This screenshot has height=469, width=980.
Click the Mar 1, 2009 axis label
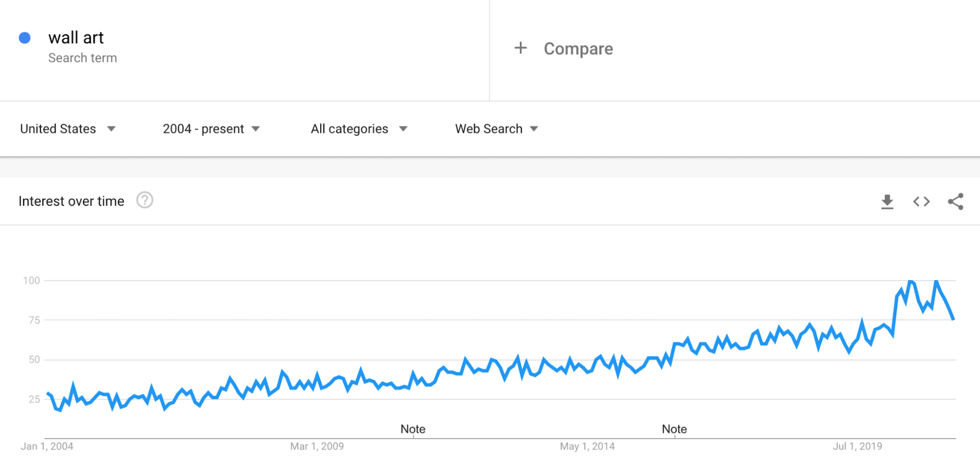point(317,446)
